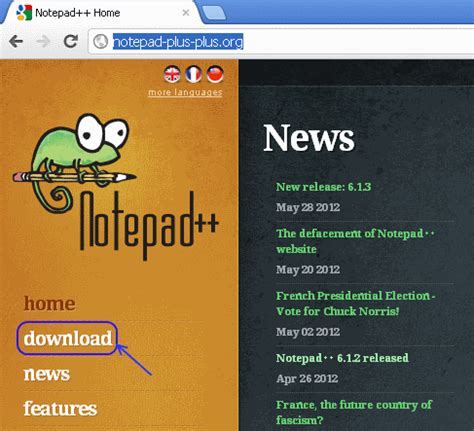Open the Notepad++ 6.1.2 released article
This screenshot has height=431, width=474.
click(342, 358)
